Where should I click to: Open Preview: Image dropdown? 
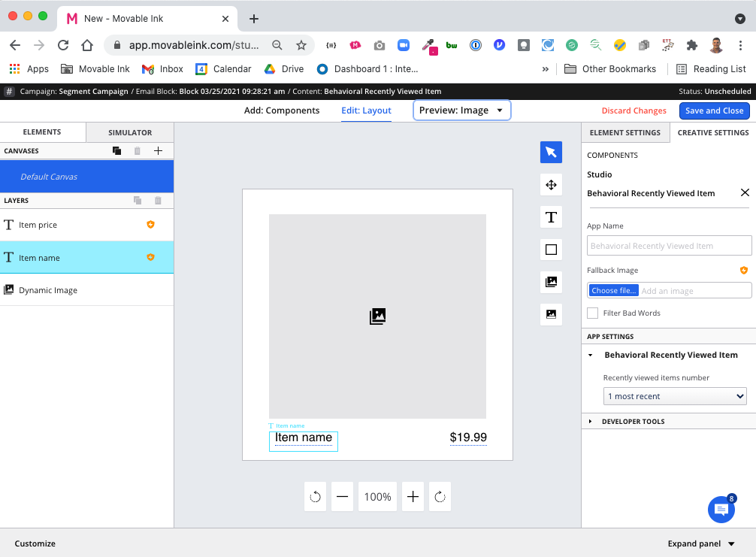pos(462,110)
